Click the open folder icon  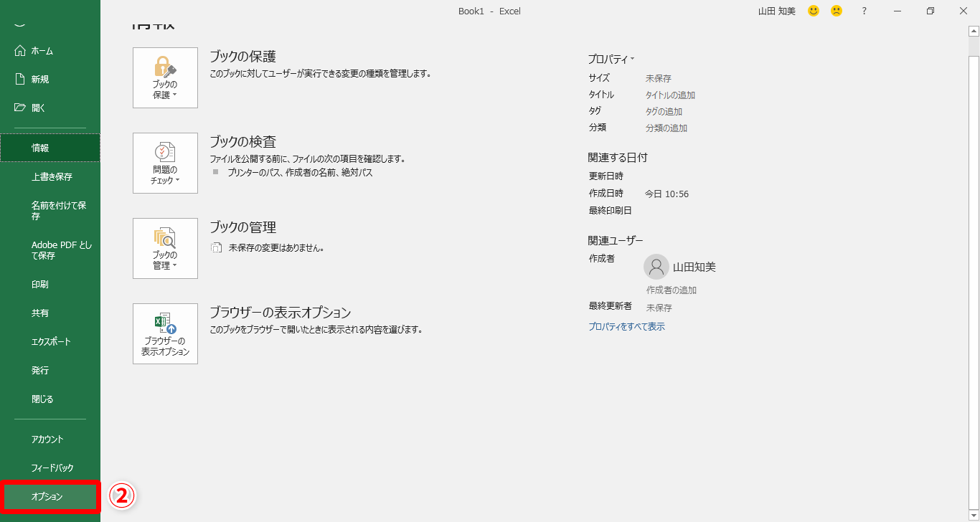[20, 108]
